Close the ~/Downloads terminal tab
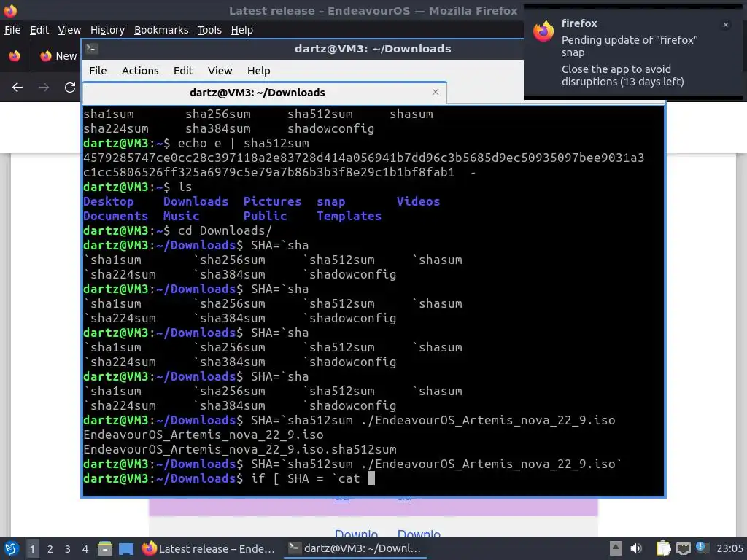747x560 pixels. 436,92
